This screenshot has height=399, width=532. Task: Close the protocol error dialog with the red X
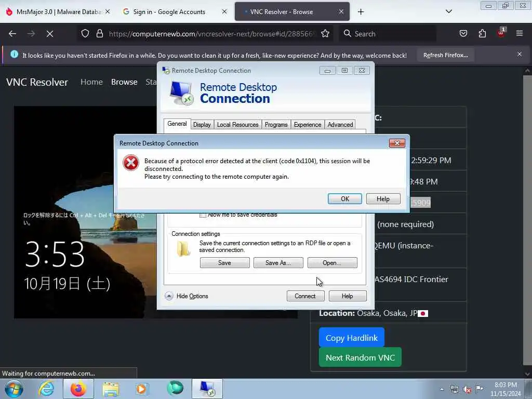(397, 143)
